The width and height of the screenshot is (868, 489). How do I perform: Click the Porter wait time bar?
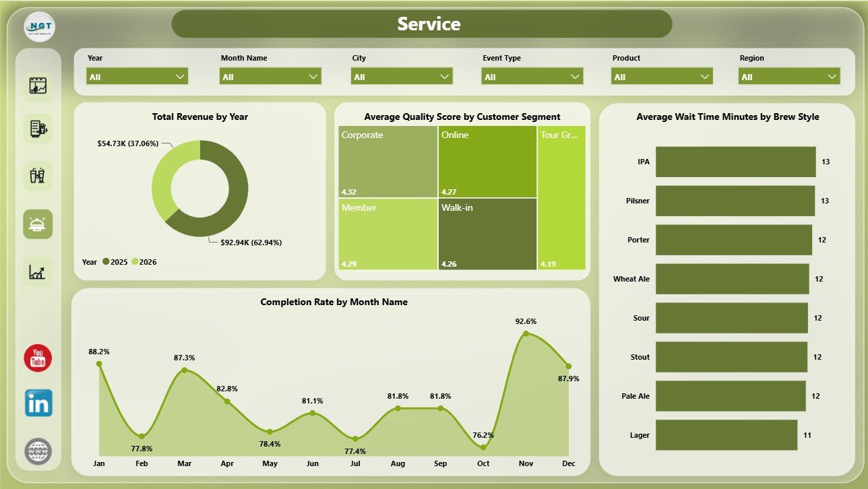(734, 240)
